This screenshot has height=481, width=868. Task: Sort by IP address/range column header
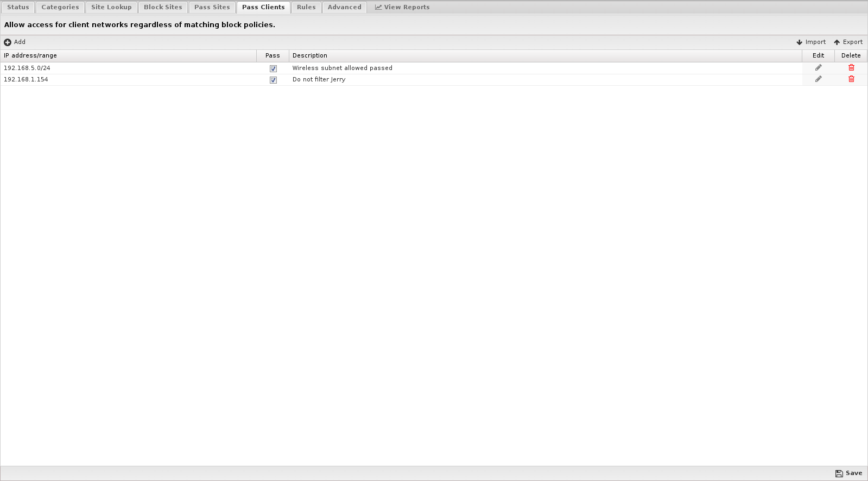128,56
